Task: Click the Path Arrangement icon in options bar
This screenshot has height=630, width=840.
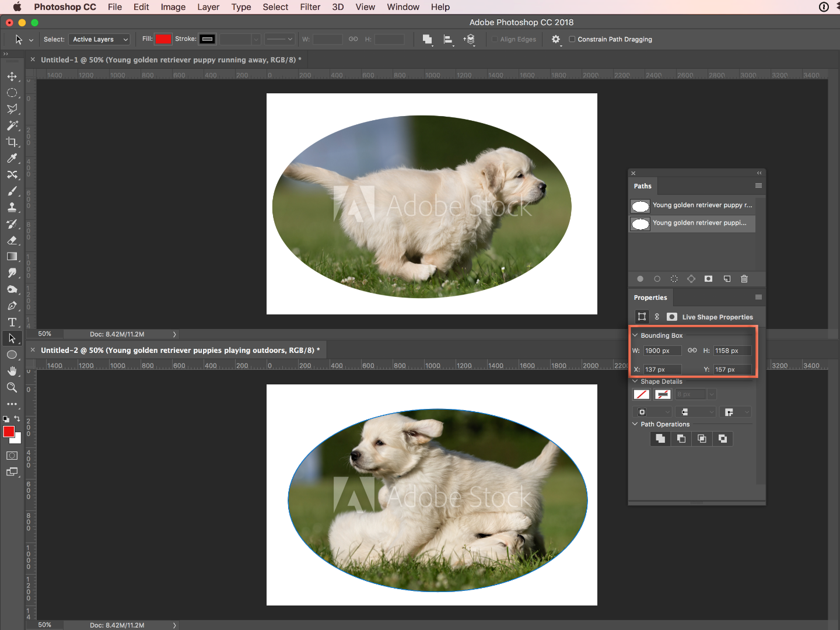Action: click(x=469, y=39)
